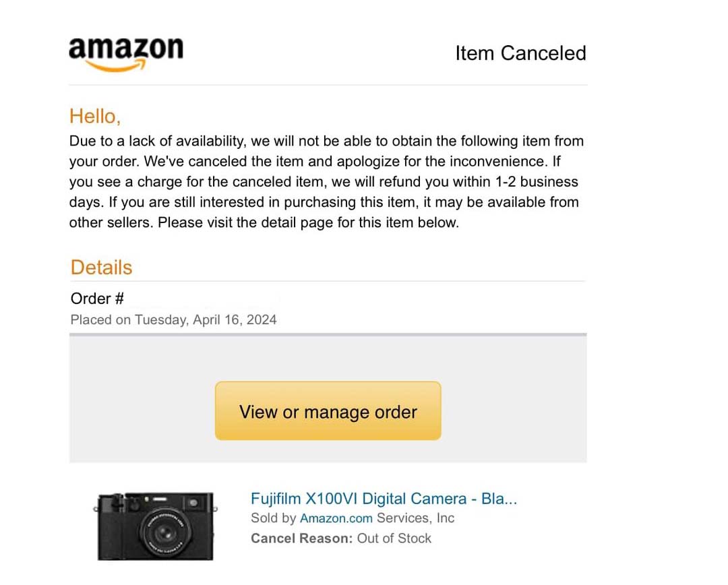Click the Hello greeting text
Image resolution: width=728 pixels, height=585 pixels.
pos(94,116)
